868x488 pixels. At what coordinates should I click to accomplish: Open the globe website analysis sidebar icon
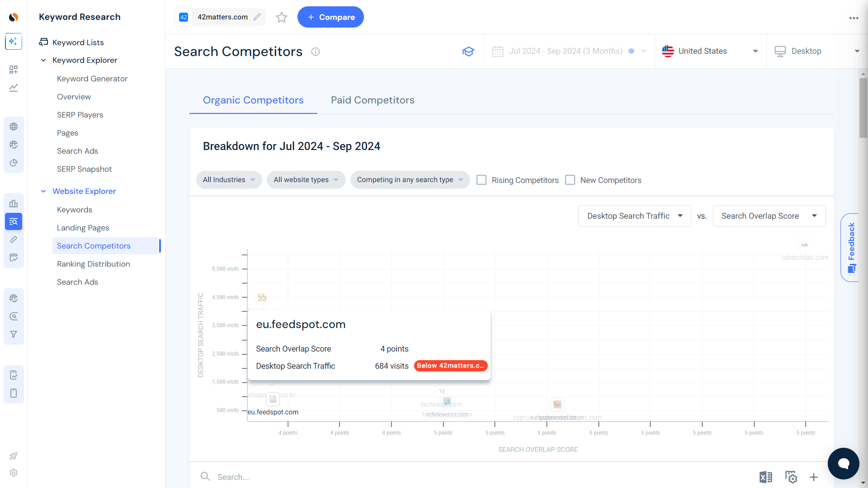14,127
